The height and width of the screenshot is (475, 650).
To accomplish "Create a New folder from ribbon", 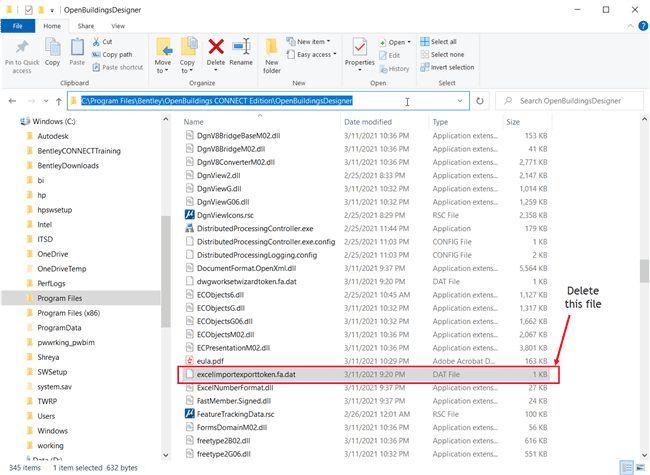I will [272, 51].
